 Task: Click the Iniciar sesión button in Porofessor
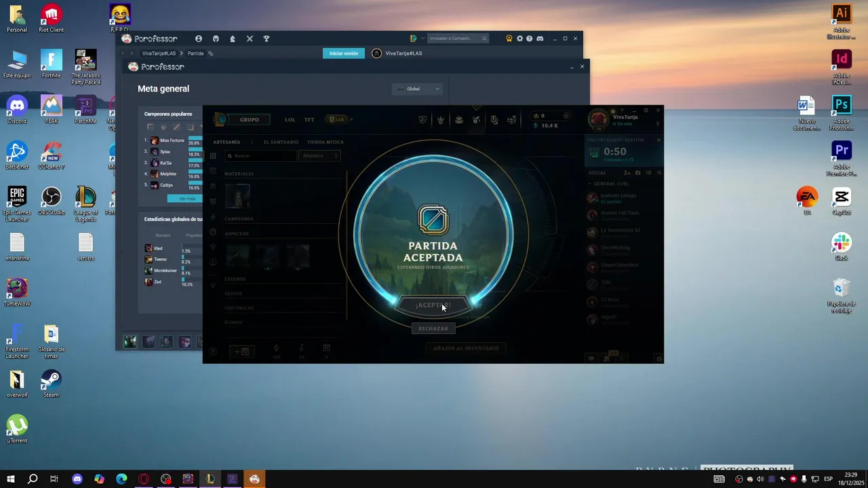[x=344, y=54]
